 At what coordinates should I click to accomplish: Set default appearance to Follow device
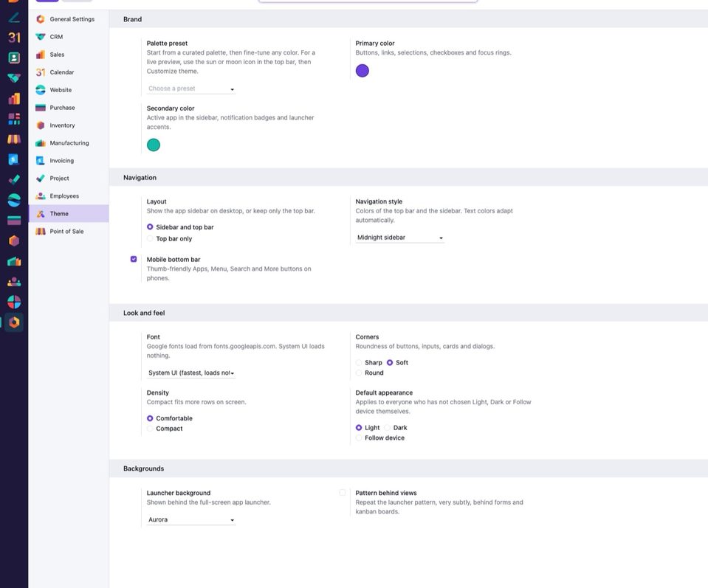pos(359,437)
